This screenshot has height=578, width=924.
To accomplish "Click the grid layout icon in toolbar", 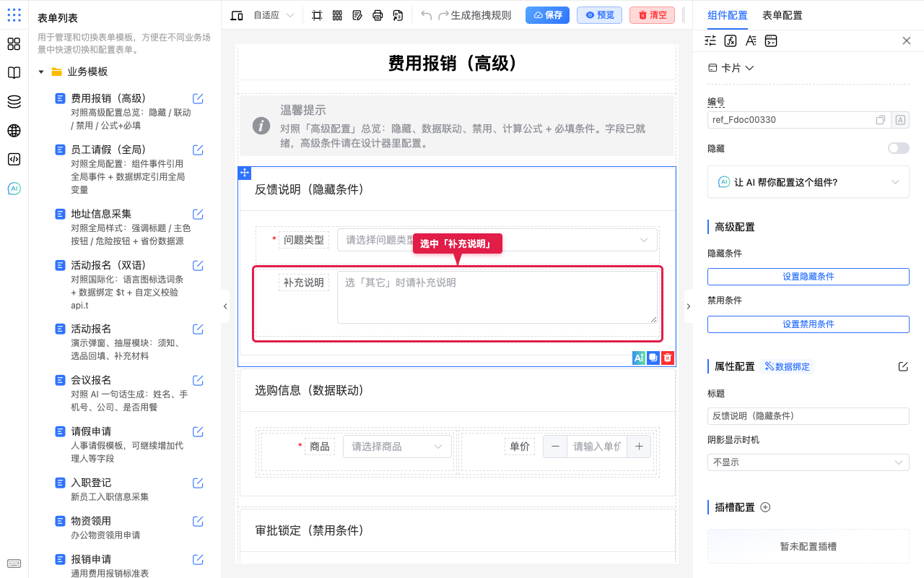I will click(x=337, y=15).
